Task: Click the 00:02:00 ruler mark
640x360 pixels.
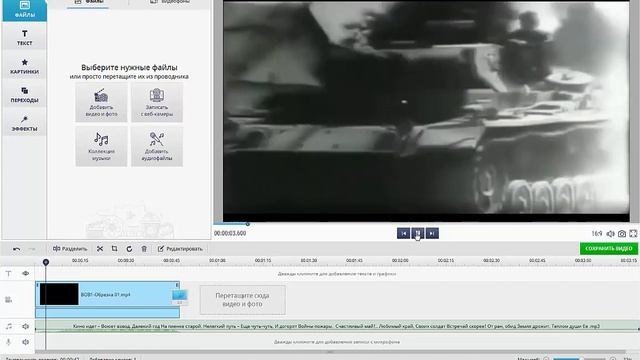Action: coord(400,260)
